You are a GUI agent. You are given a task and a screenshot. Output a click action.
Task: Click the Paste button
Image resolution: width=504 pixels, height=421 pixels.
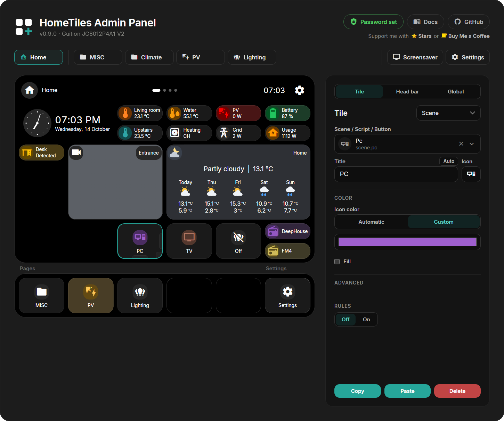pos(407,391)
